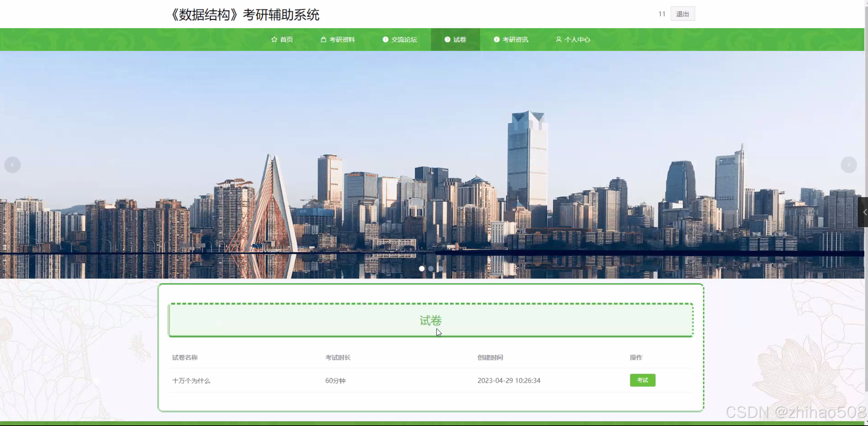868x426 pixels.
Task: Show the next carousel banner image
Action: tap(849, 165)
